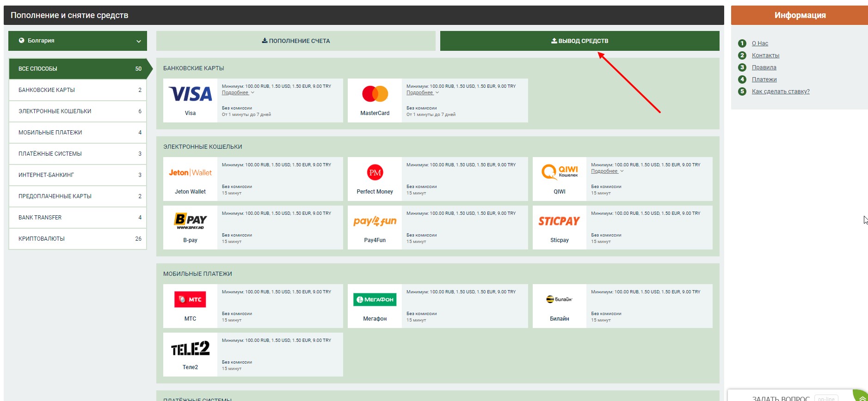The image size is (868, 401).
Task: Click the count 50 beside Все способы
Action: 138,69
